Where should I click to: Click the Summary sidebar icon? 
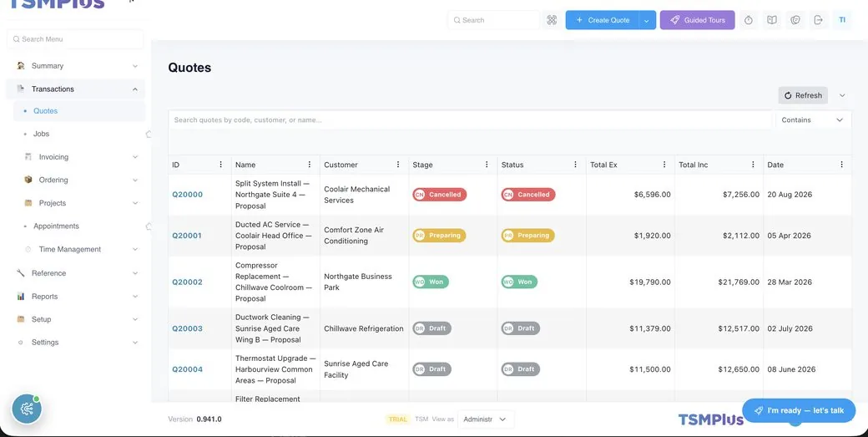pyautogui.click(x=21, y=65)
